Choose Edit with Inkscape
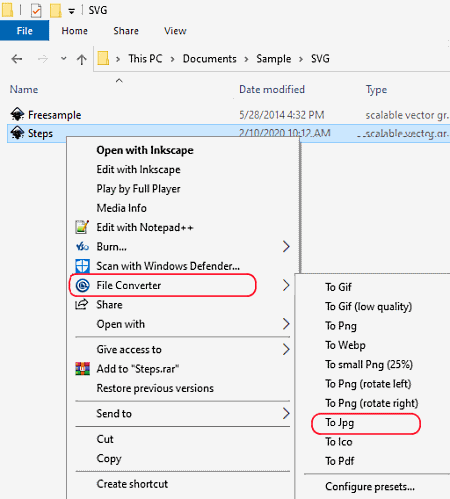 pyautogui.click(x=138, y=169)
